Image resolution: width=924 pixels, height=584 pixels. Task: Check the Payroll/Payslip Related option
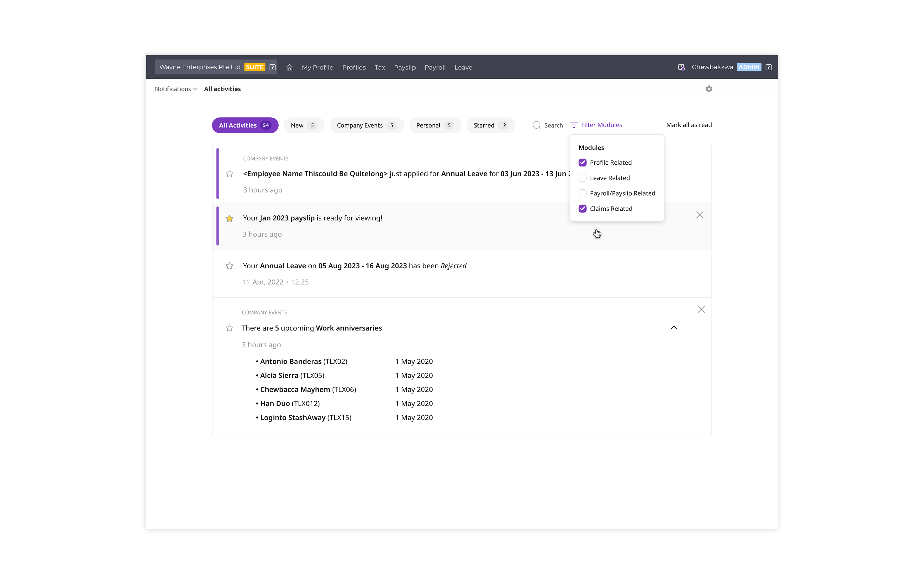click(x=583, y=193)
